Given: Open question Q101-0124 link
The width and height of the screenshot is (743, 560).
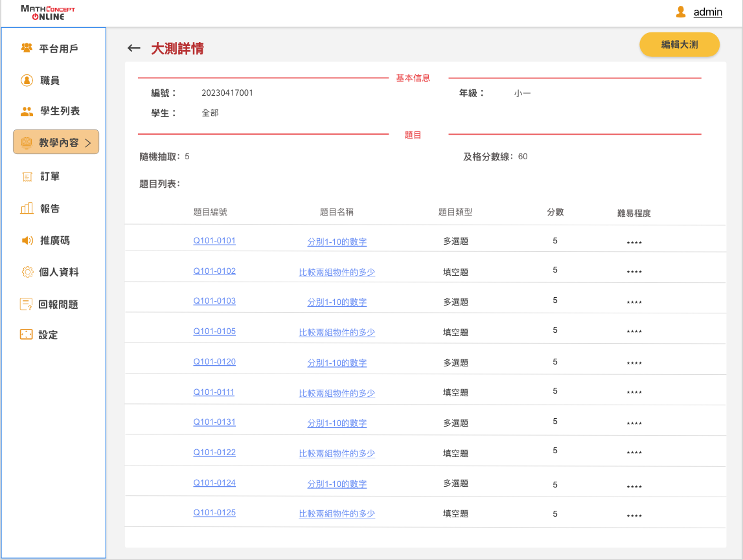Looking at the screenshot, I should [214, 482].
